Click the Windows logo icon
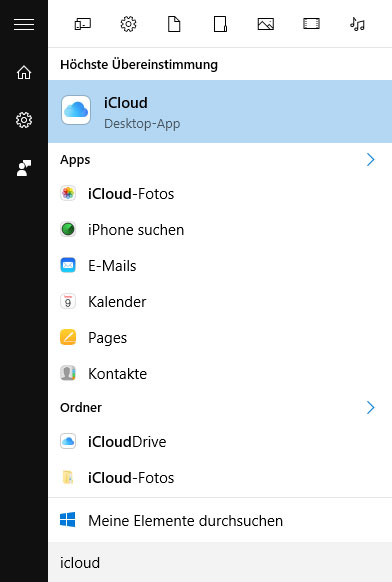This screenshot has width=392, height=582. pyautogui.click(x=68, y=520)
